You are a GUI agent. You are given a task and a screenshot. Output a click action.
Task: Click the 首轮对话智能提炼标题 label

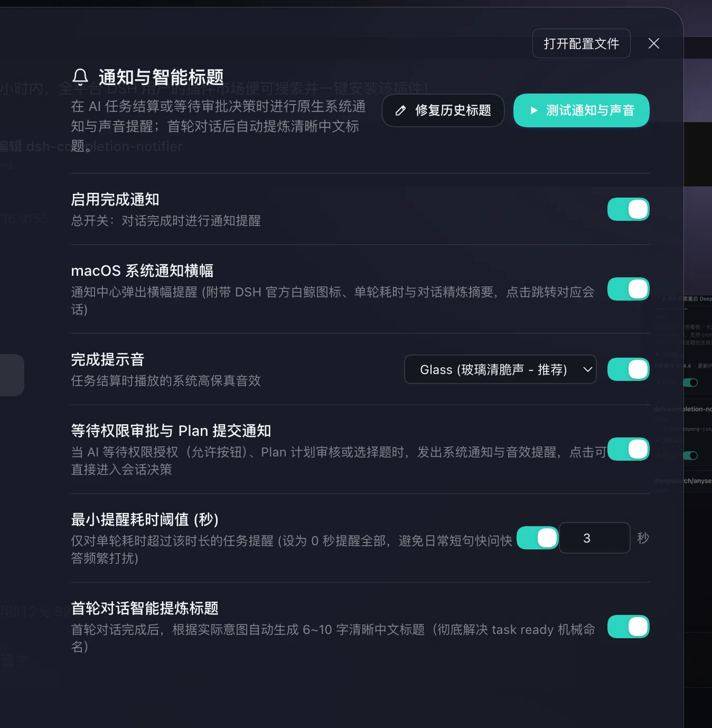tap(145, 608)
